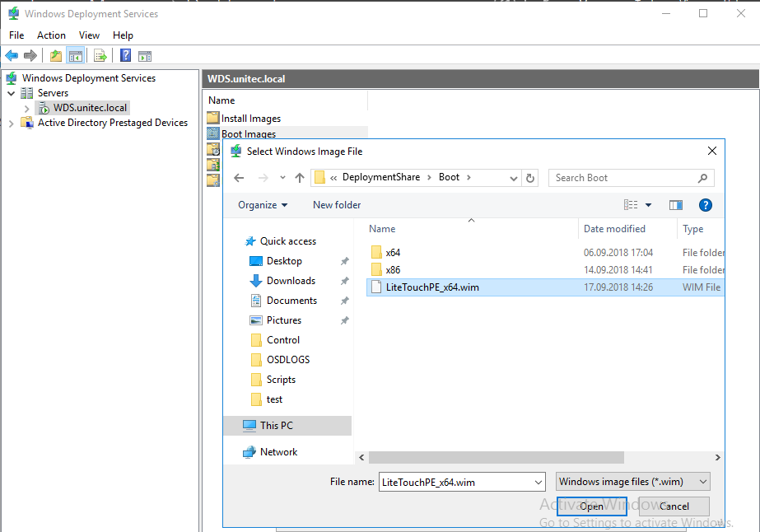Click the File name input box
This screenshot has height=532, width=760.
click(461, 482)
